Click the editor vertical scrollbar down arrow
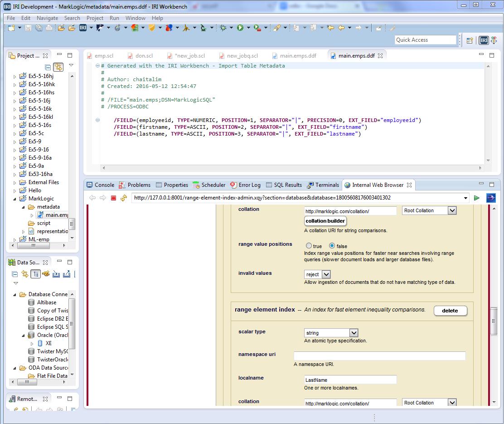The width and height of the screenshot is (504, 424). pyautogui.click(x=488, y=160)
